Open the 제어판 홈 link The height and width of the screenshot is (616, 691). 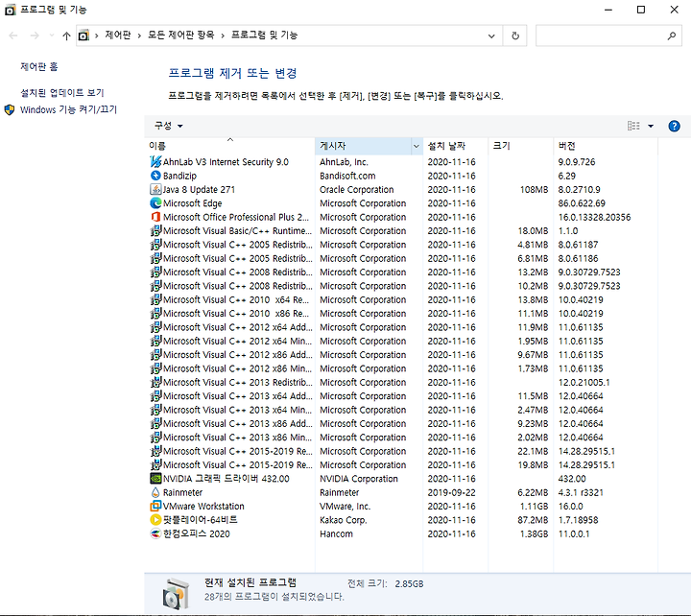point(38,66)
